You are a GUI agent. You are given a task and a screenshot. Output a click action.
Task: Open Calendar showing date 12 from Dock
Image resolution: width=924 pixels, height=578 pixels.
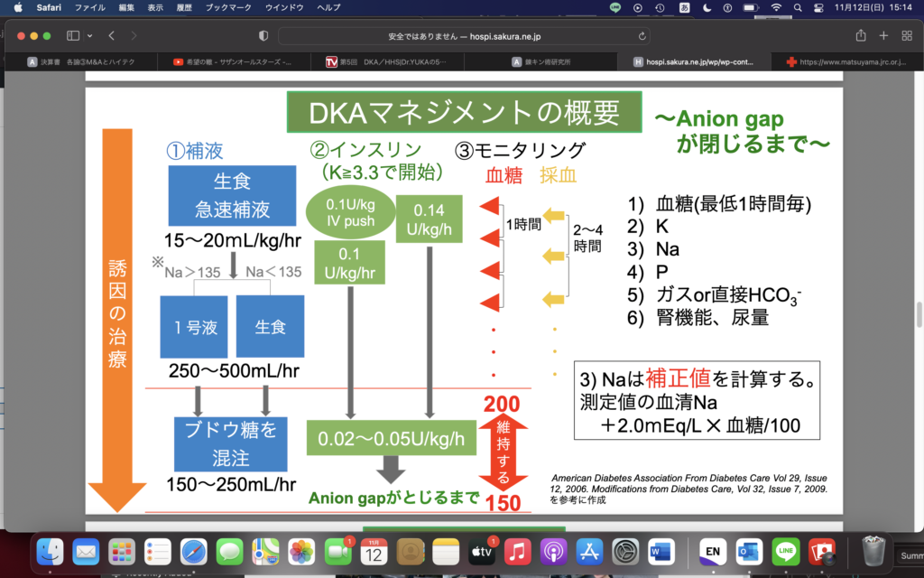click(x=373, y=553)
